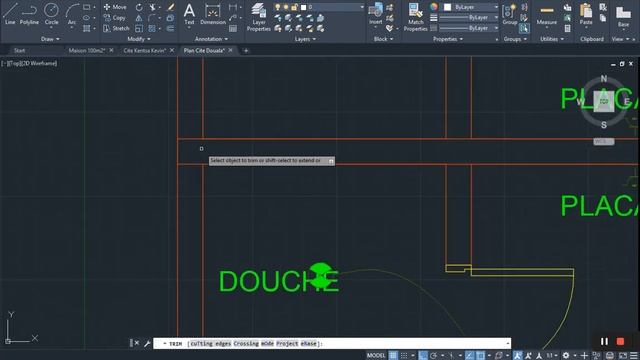
Task: Activate the Fillet tool icon
Action: (x=152, y=18)
